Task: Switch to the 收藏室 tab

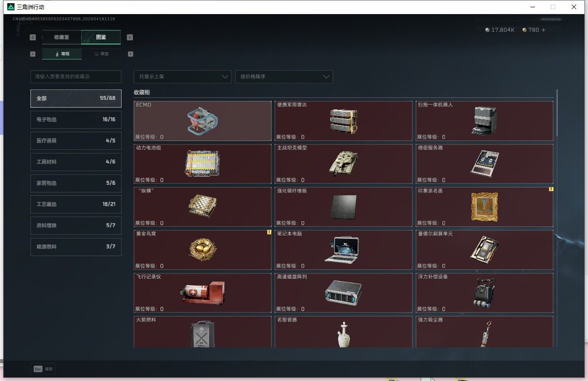Action: coord(62,37)
